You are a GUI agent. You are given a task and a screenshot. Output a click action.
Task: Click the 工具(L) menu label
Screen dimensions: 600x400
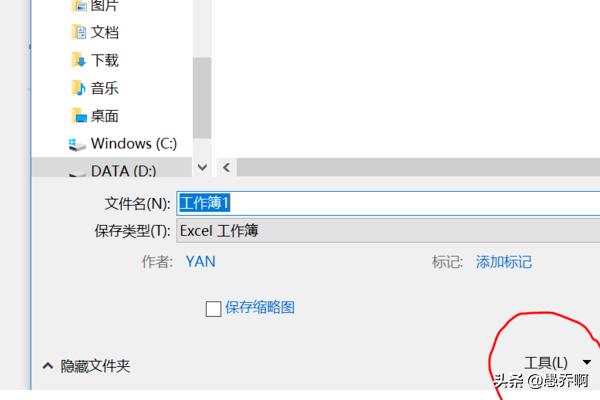546,362
